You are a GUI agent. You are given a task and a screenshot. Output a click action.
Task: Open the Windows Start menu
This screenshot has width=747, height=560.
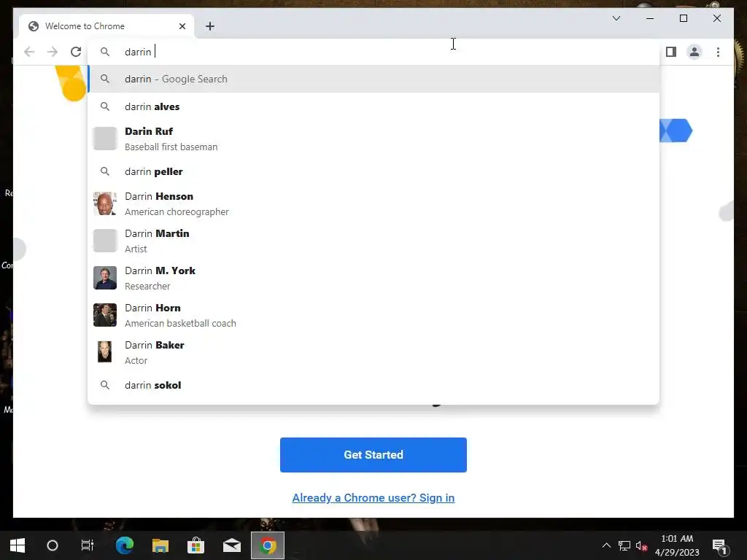pos(18,545)
